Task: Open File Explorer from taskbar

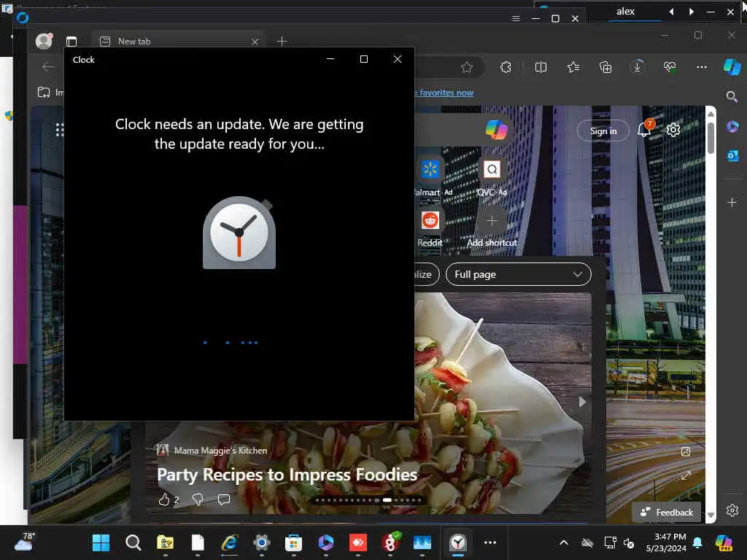Action: (x=166, y=542)
